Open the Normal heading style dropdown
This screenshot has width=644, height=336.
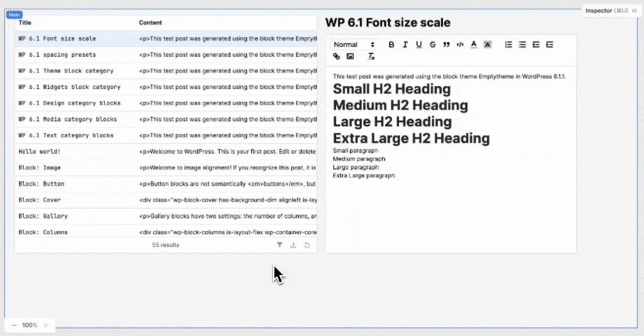coord(354,45)
